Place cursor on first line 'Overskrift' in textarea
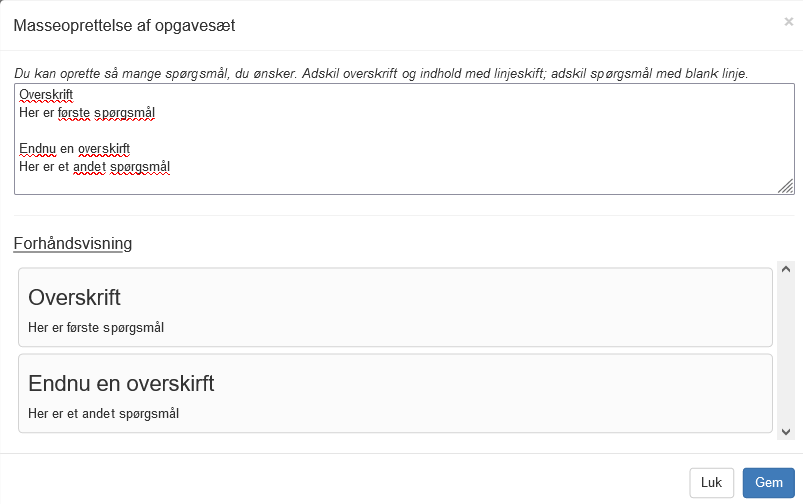The image size is (803, 504). [x=46, y=95]
